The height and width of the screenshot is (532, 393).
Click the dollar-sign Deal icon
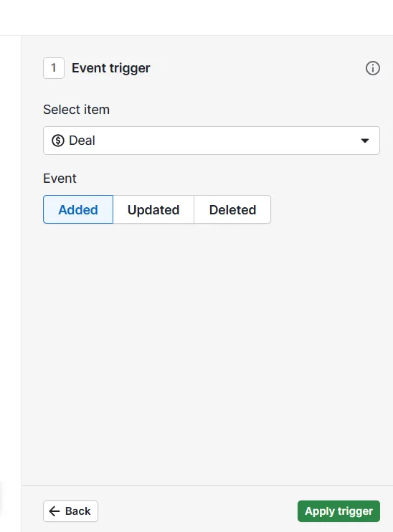pyautogui.click(x=58, y=141)
